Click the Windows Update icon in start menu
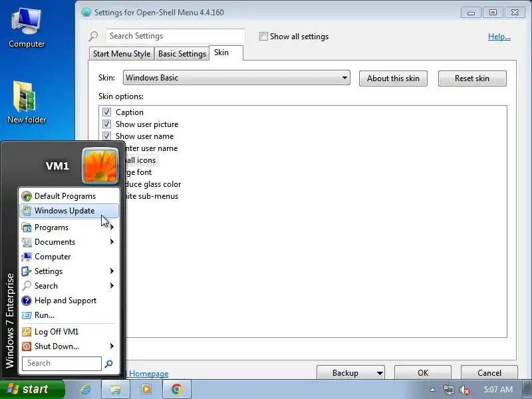 pos(27,211)
